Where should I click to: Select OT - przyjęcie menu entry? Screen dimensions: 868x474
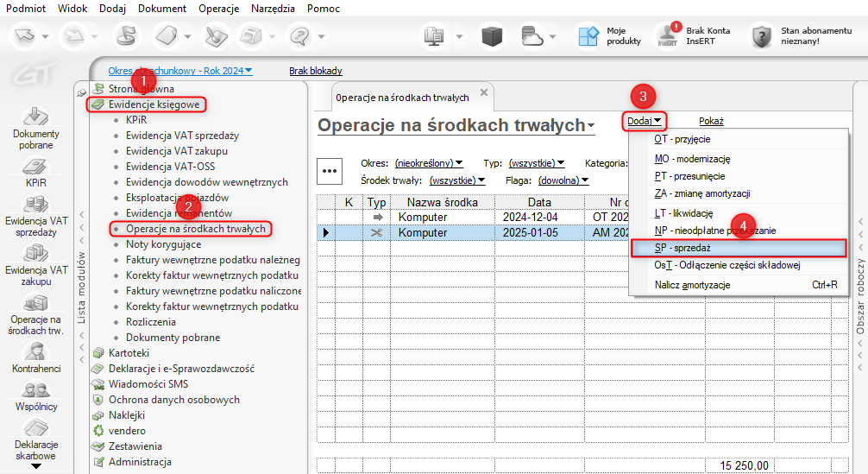[739, 139]
